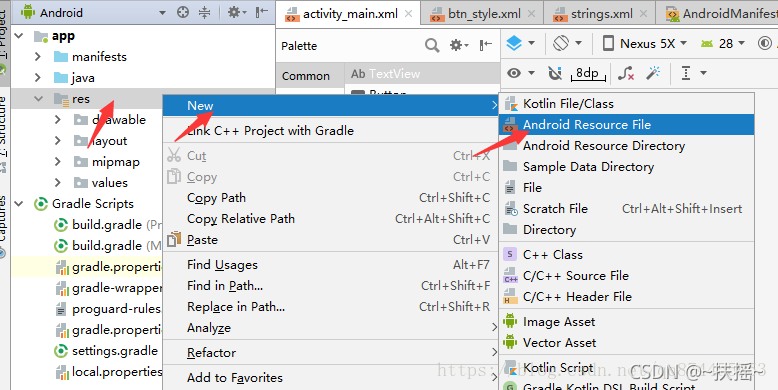Viewport: 778px width, 390px height.
Task: Close the btn_style.xml tab
Action: (x=531, y=14)
